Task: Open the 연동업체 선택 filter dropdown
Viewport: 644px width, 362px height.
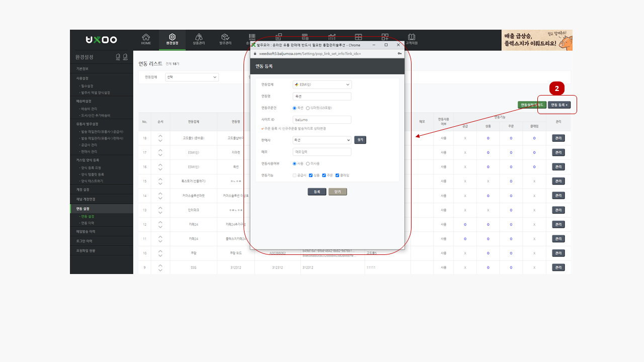Action: click(x=192, y=77)
